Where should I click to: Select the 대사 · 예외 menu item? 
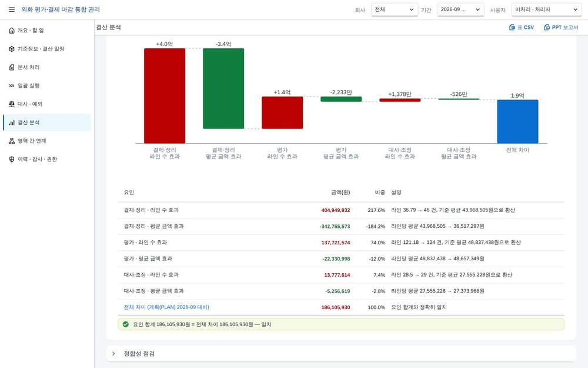[x=47, y=104]
